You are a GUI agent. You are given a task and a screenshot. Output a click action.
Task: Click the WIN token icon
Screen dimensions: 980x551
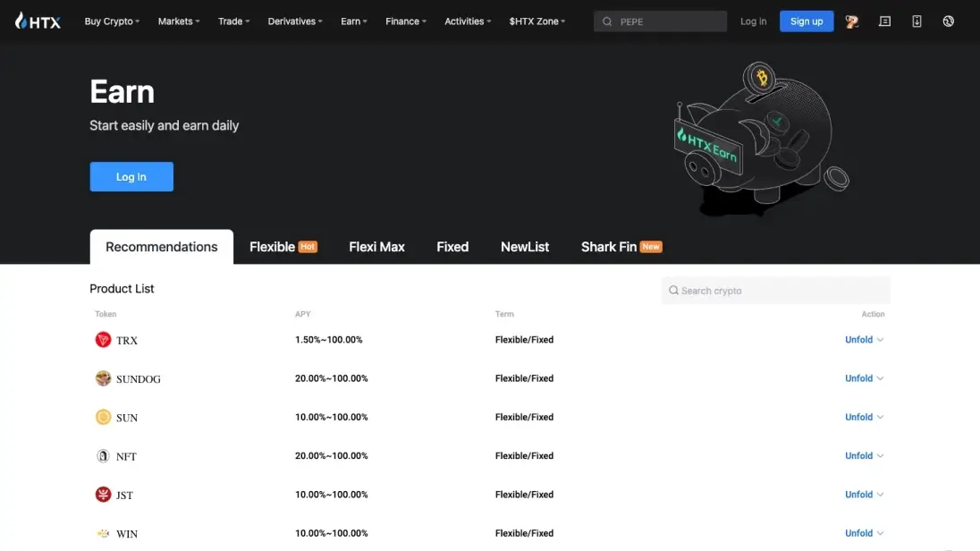pyautogui.click(x=103, y=533)
